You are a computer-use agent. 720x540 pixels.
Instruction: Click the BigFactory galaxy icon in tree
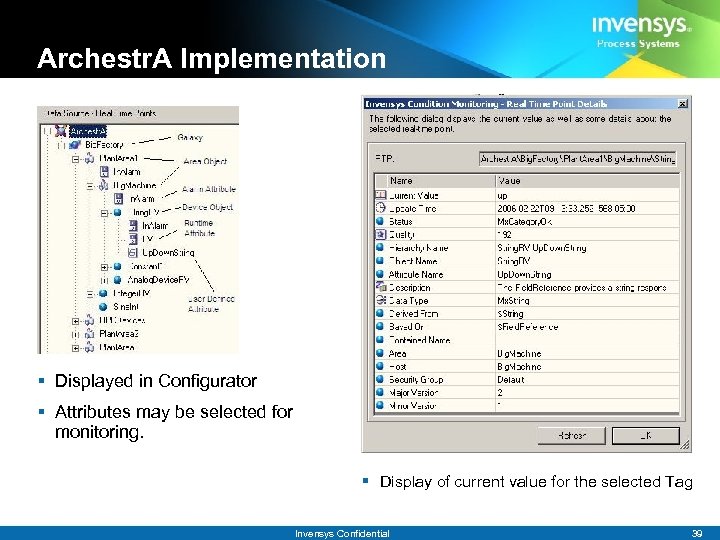(x=75, y=145)
